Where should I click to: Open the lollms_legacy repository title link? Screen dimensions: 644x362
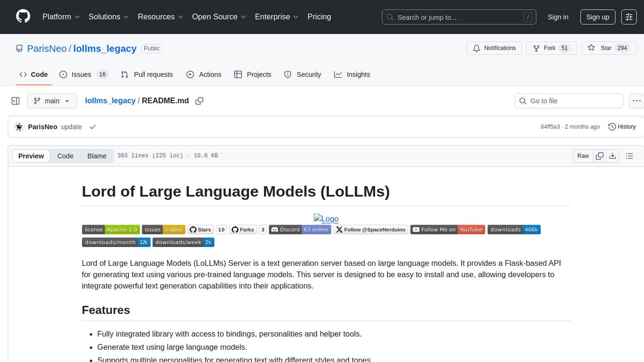(105, 48)
